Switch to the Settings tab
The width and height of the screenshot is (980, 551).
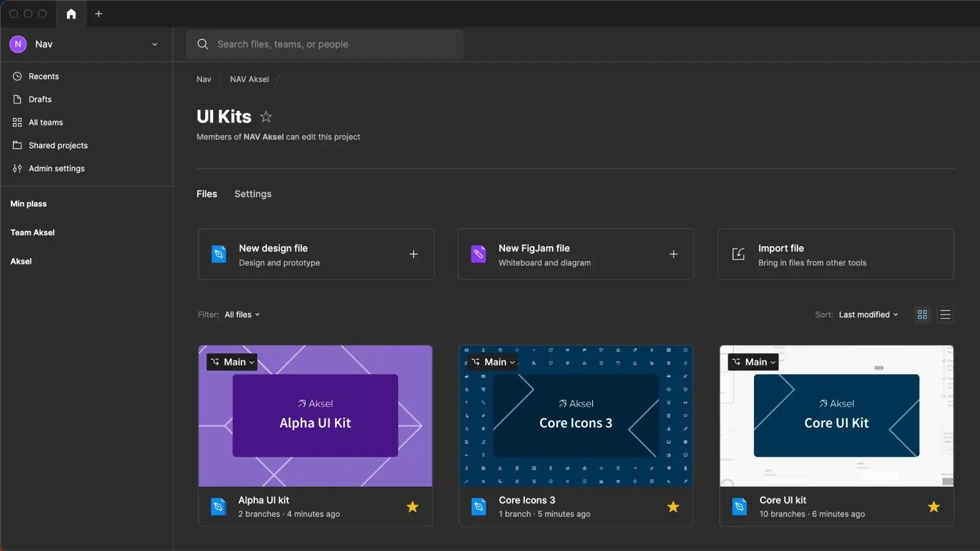[x=253, y=194]
